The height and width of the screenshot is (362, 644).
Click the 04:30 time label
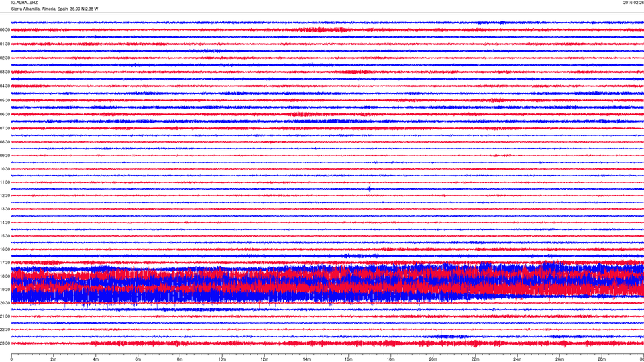point(5,86)
